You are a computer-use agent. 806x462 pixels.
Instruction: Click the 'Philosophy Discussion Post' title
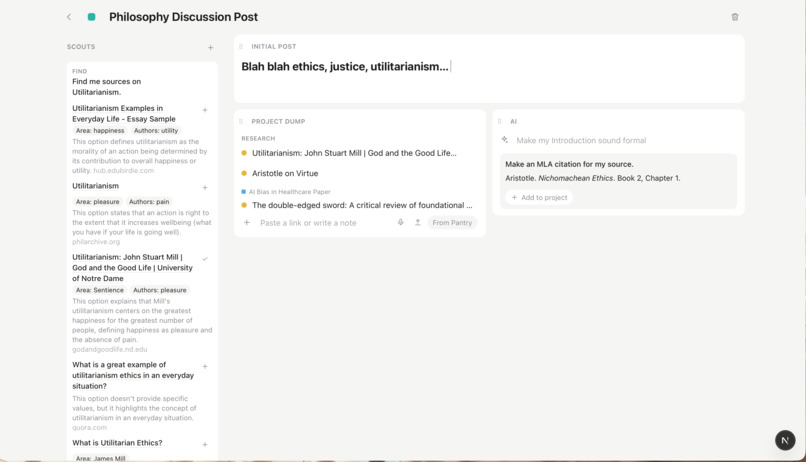tap(183, 17)
